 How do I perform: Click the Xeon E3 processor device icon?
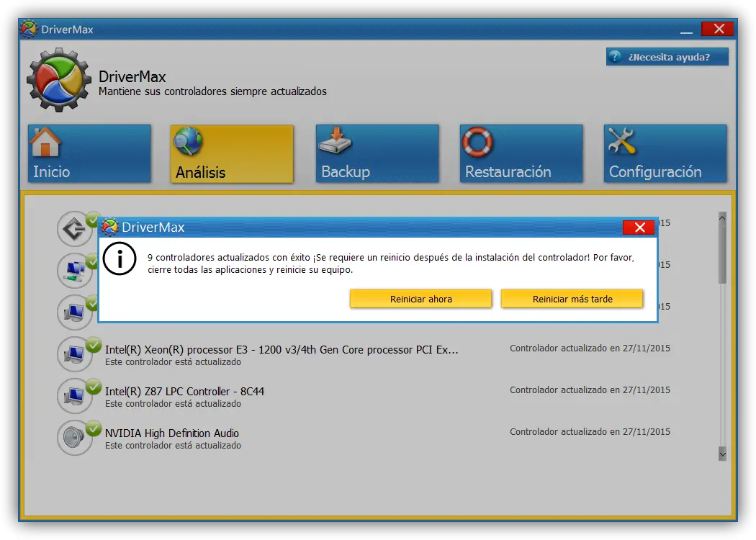click(x=74, y=354)
